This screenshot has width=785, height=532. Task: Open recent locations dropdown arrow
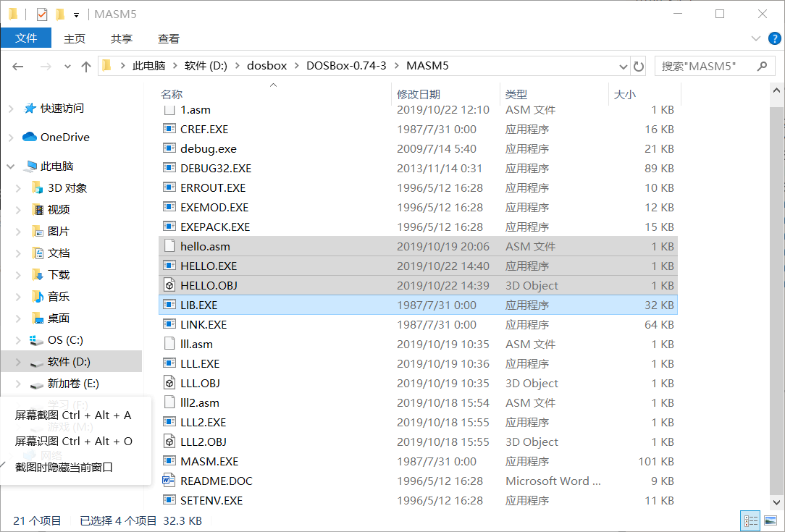[x=67, y=66]
